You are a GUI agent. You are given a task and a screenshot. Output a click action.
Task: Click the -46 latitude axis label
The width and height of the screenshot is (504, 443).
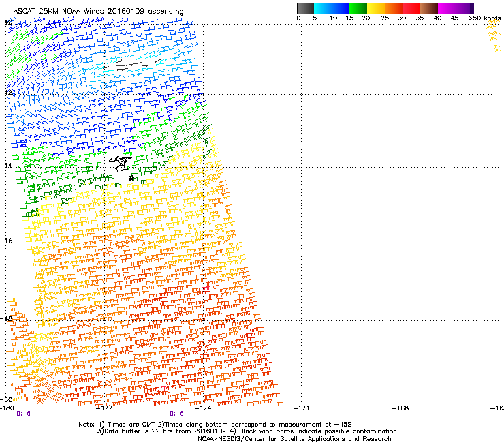click(x=6, y=241)
